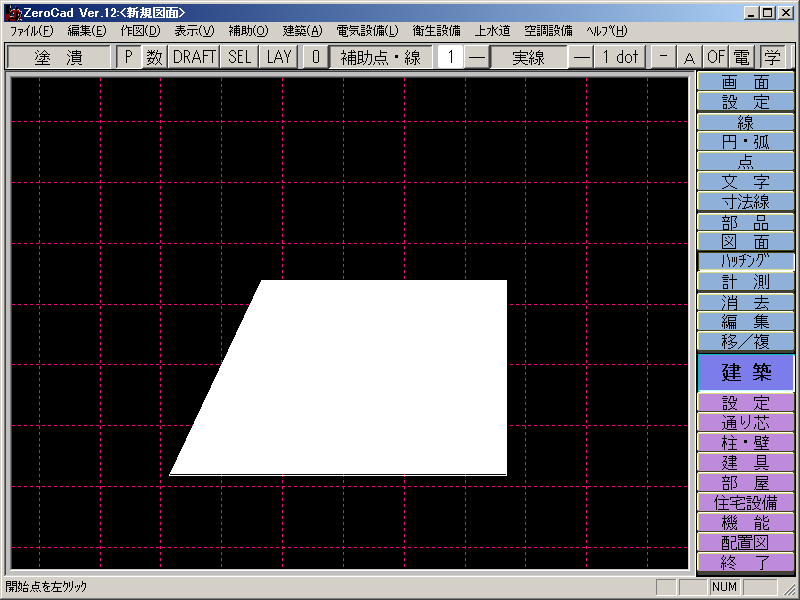Screen dimensions: 800x600
Task: Open the 実線 line type selector
Action: pyautogui.click(x=528, y=57)
